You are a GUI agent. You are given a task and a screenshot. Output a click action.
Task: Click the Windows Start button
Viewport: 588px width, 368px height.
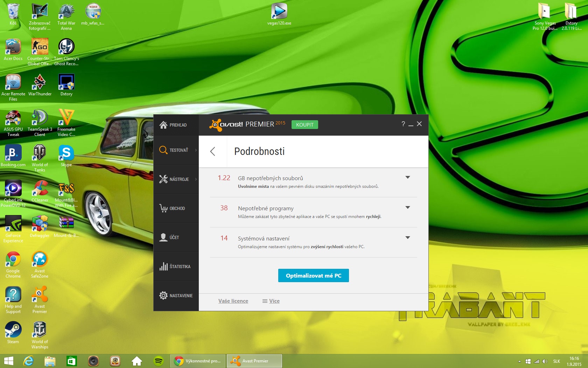(x=8, y=361)
